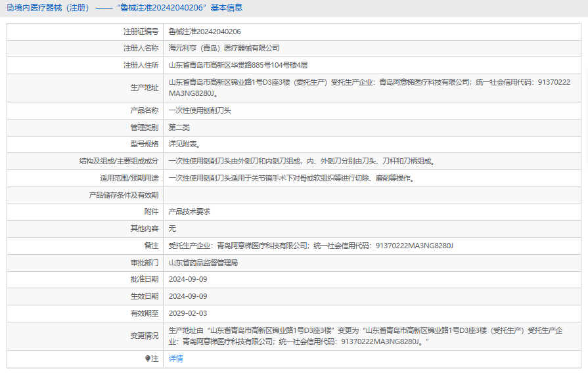
Task: Click the structure composition description text
Action: [x=302, y=161]
